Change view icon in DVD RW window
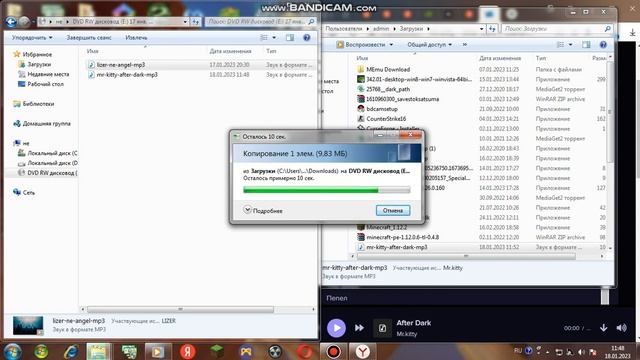The image size is (640, 360). (x=264, y=38)
